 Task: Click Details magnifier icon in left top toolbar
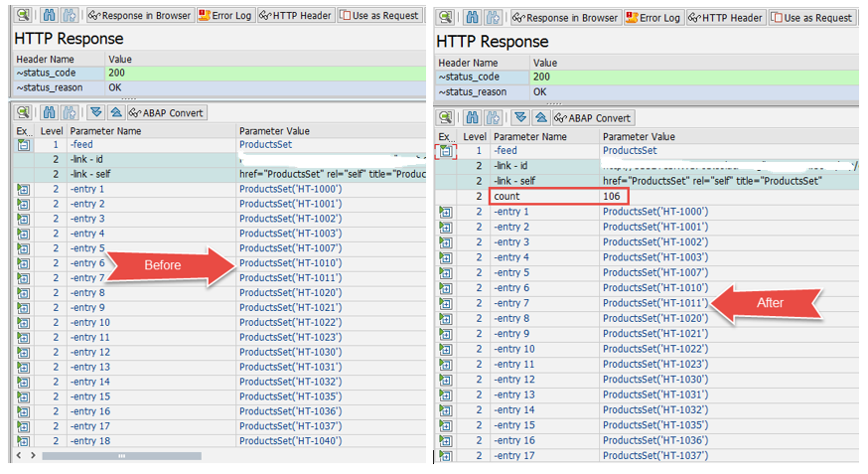[23, 16]
